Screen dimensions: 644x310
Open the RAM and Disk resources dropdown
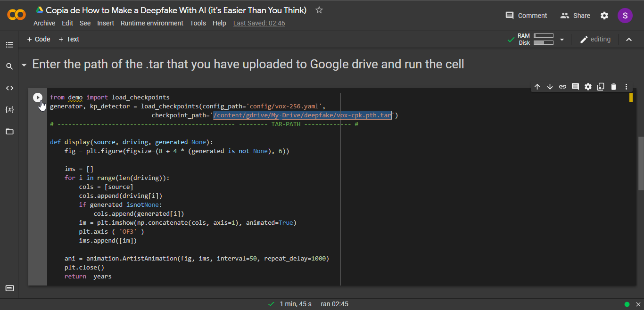pos(561,39)
